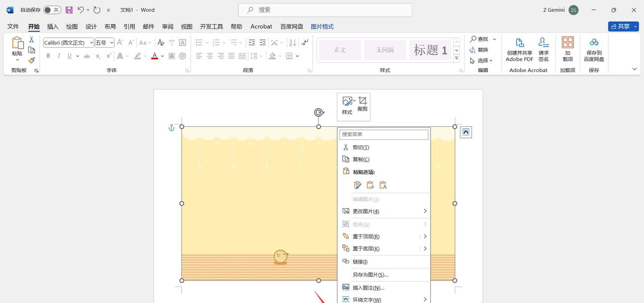Click the Format Painter brush icon

[32, 60]
